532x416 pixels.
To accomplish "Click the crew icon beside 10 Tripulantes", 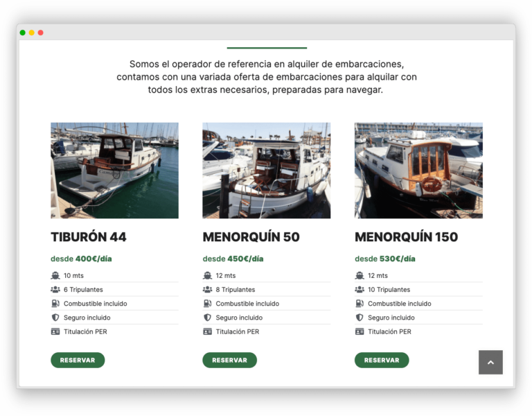I will pos(360,289).
